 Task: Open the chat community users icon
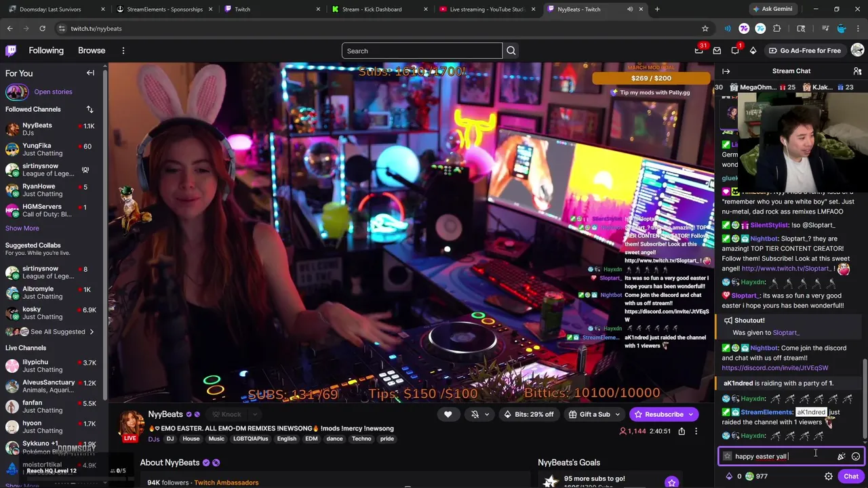click(857, 71)
